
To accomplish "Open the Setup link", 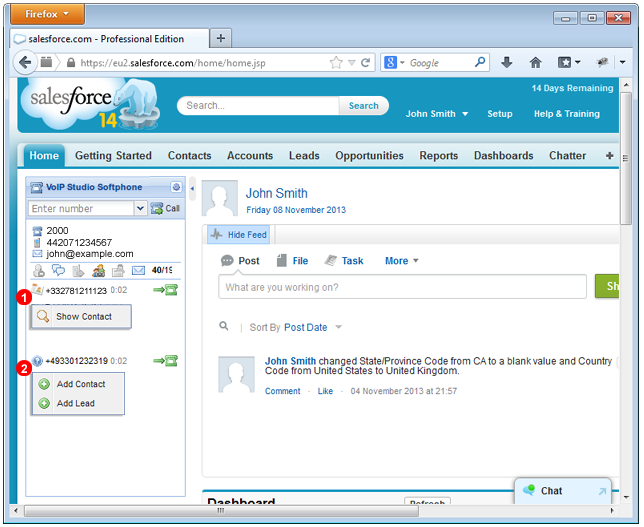I will [x=500, y=114].
